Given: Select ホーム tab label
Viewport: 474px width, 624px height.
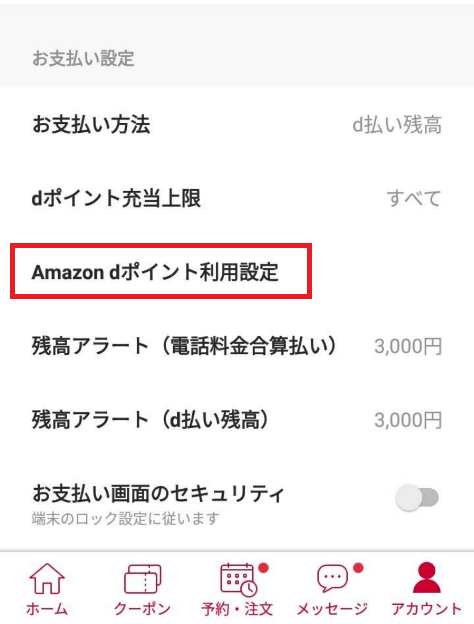Looking at the screenshot, I should [47, 608].
